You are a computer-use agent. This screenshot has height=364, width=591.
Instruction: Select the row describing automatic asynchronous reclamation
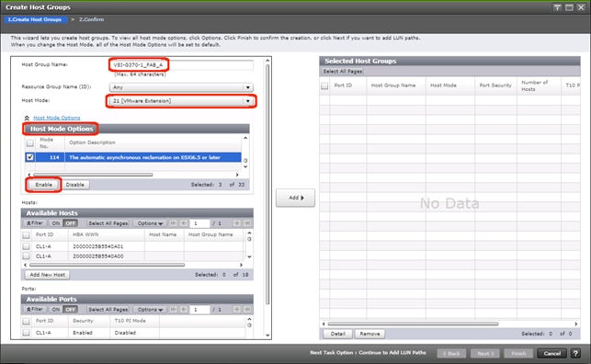(x=133, y=157)
